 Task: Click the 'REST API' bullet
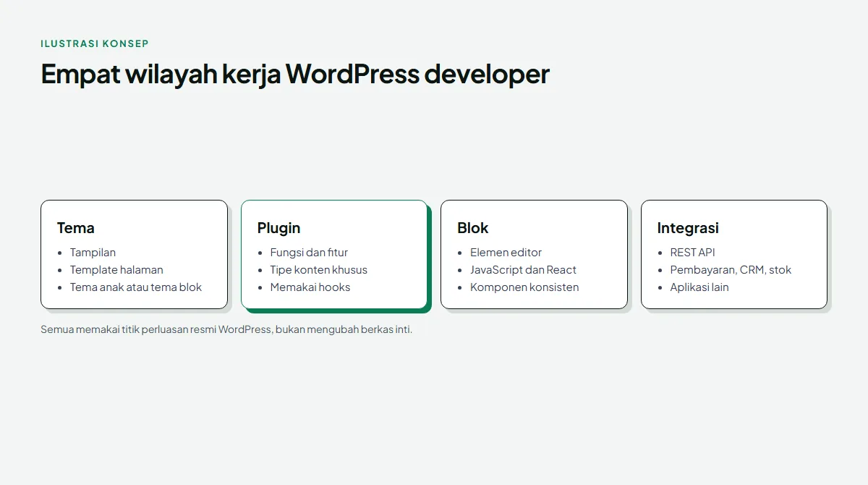pos(692,253)
